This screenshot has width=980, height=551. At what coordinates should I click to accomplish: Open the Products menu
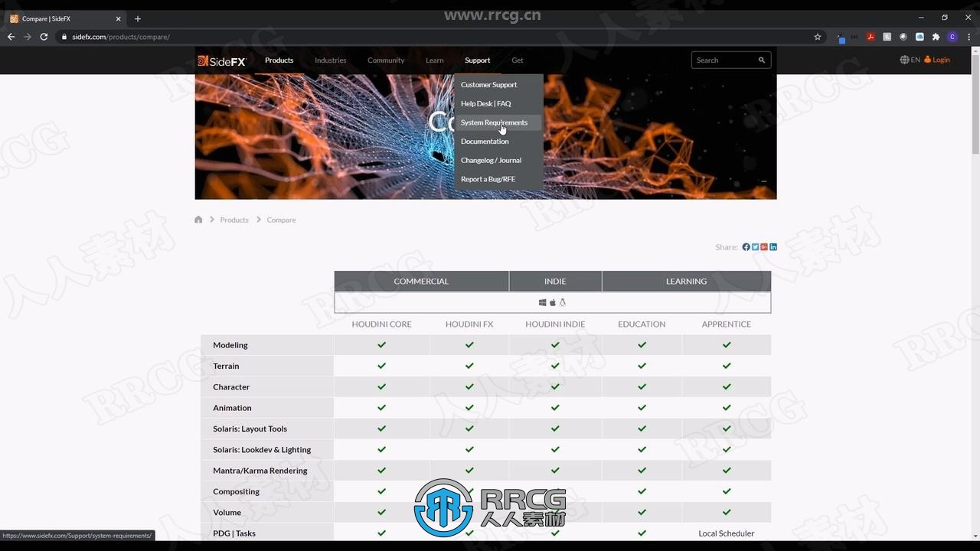pyautogui.click(x=279, y=60)
